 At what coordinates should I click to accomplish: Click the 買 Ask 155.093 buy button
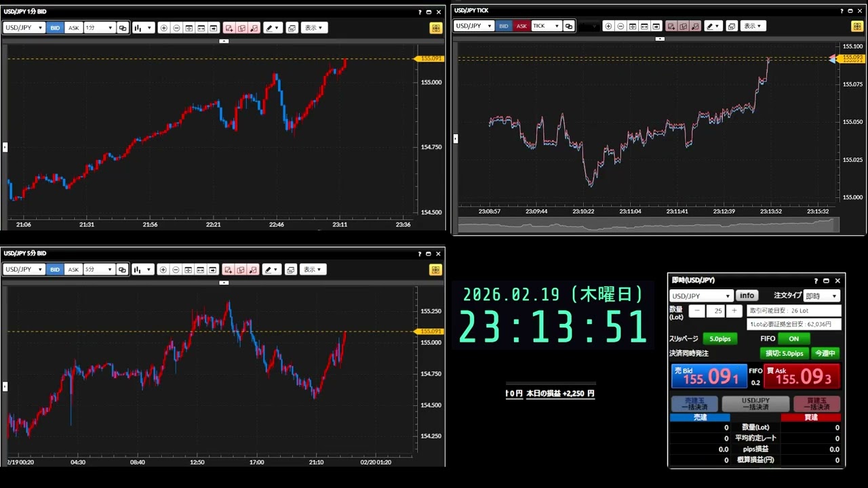point(802,376)
